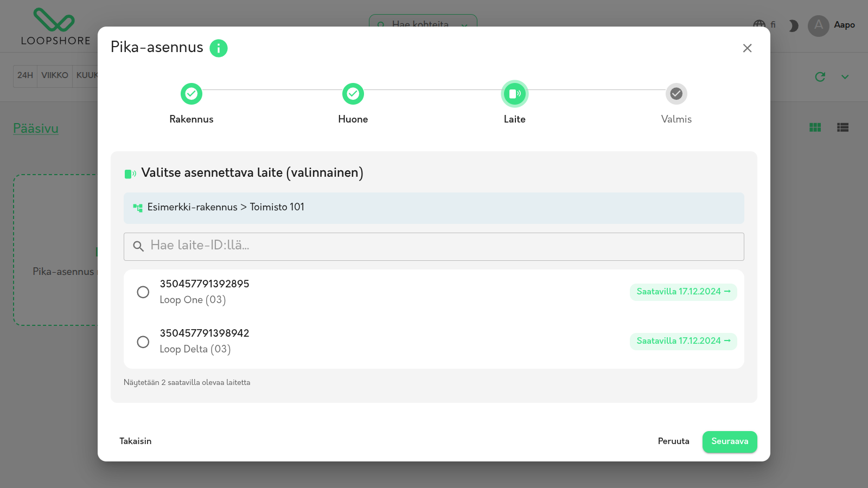This screenshot has width=868, height=488.
Task: Click the magnifier icon in device search
Action: (x=138, y=246)
